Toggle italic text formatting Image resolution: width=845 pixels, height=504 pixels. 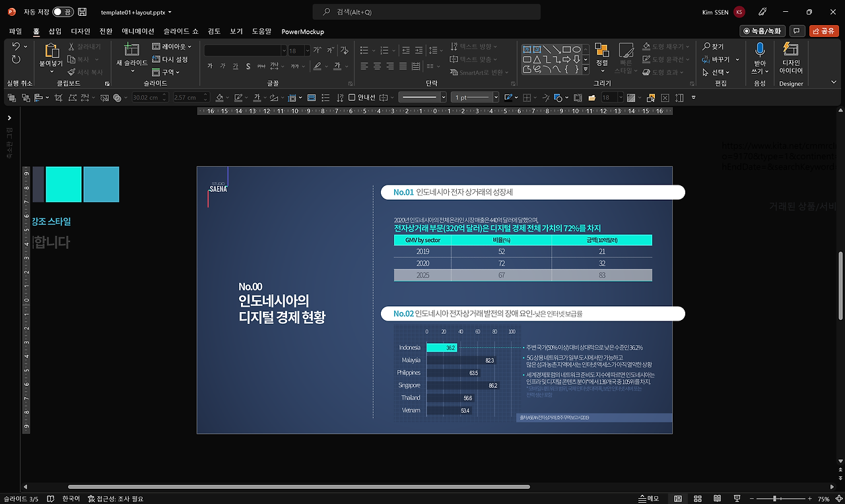pos(222,66)
